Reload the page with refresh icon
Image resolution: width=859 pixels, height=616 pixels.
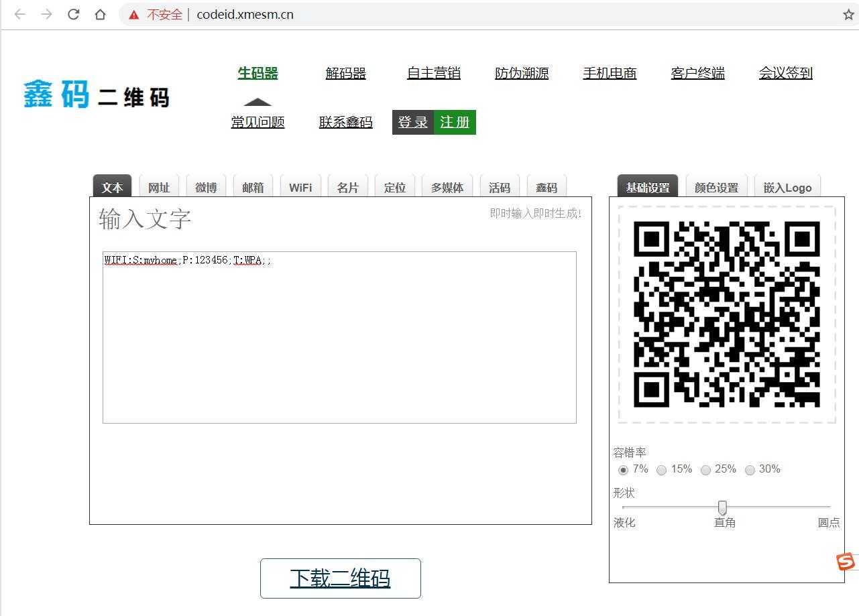coord(74,14)
